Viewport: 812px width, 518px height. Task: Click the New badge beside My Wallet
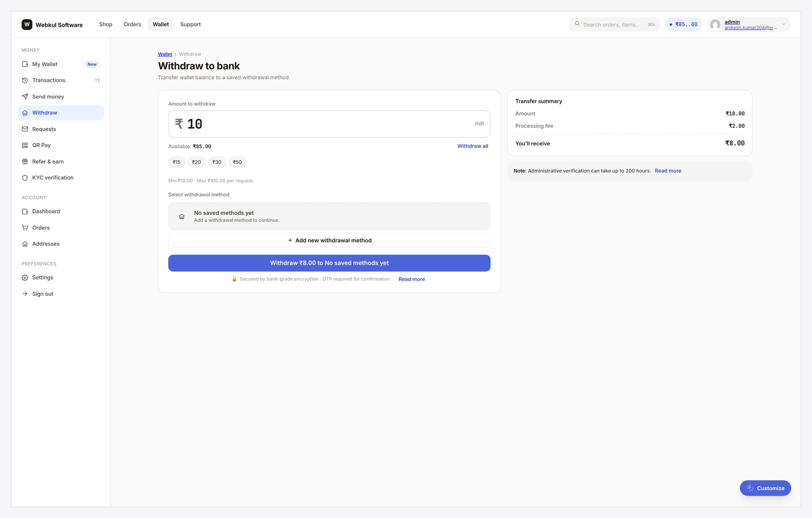tap(92, 64)
